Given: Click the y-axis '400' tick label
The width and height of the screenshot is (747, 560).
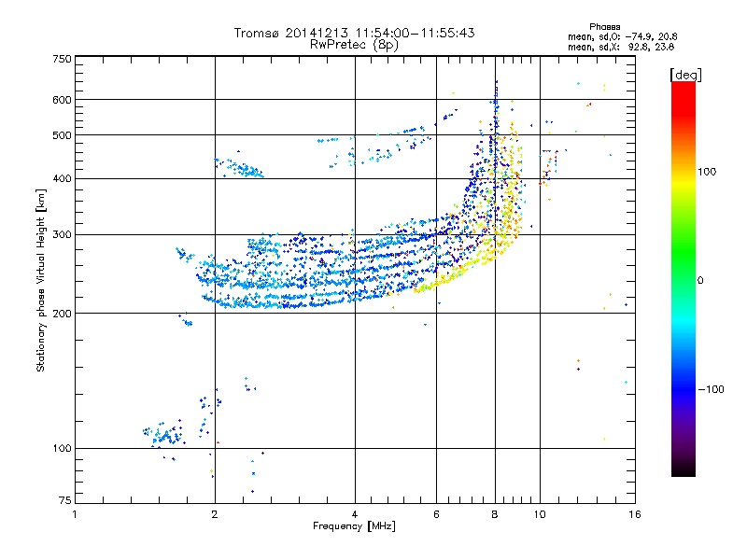Looking at the screenshot, I should pyautogui.click(x=63, y=179).
